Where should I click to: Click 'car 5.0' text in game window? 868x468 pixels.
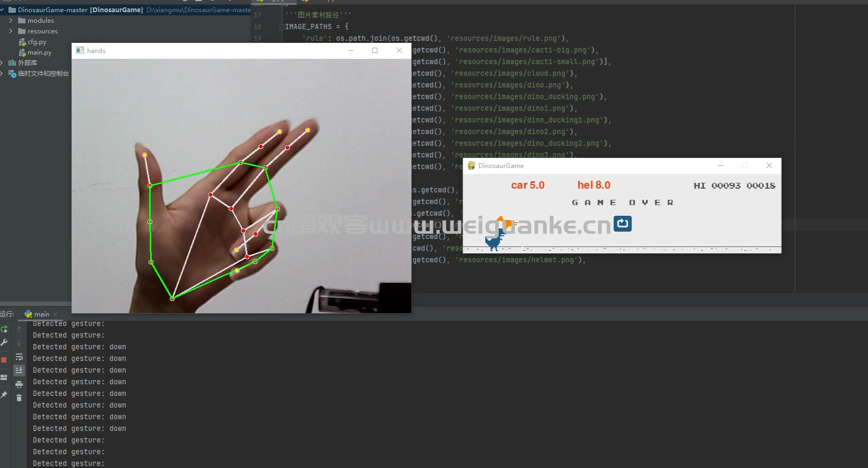(528, 185)
